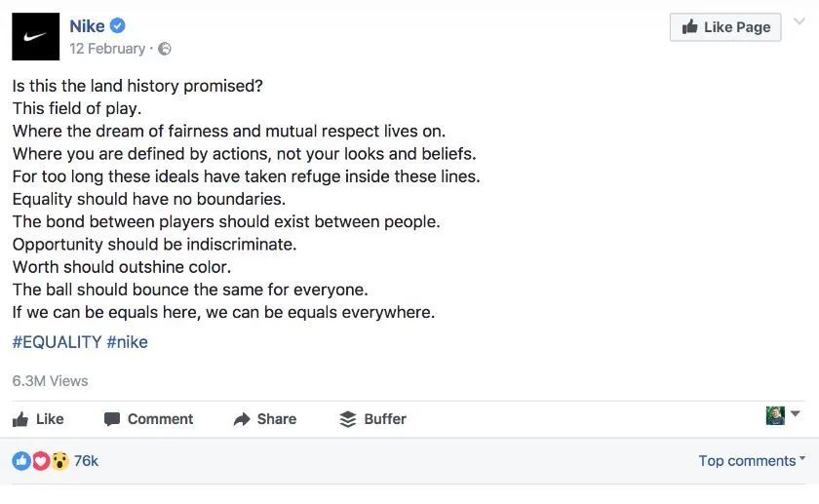
Task: Open the Nike page name link
Action: [87, 26]
